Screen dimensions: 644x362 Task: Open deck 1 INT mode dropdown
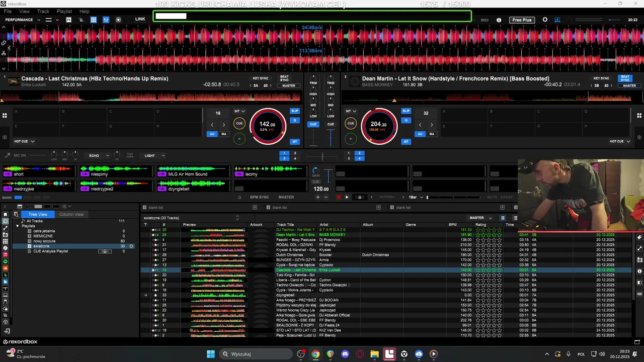(x=239, y=111)
